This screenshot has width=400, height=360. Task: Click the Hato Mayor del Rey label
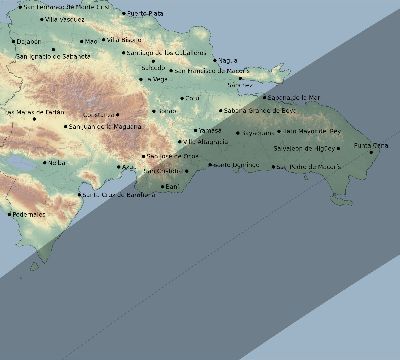click(x=312, y=131)
